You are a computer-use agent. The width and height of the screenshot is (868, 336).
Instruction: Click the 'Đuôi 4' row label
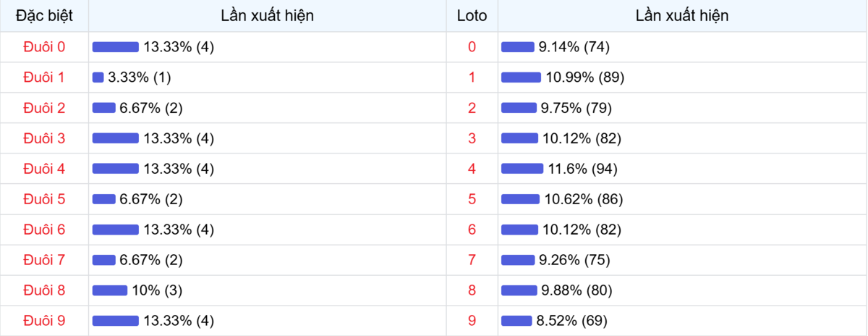44,169
